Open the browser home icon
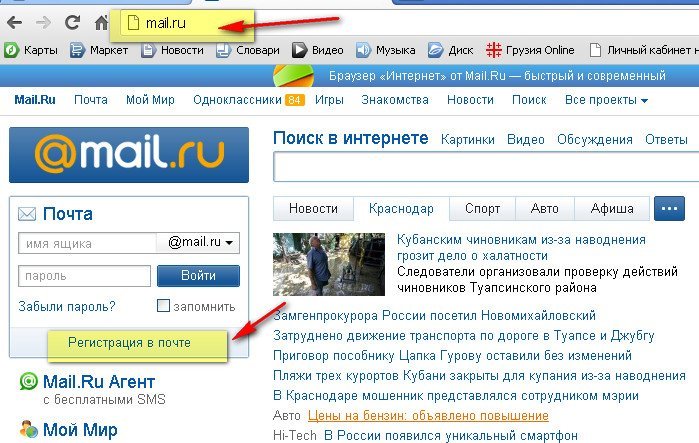This screenshot has width=699, height=443. [x=101, y=22]
